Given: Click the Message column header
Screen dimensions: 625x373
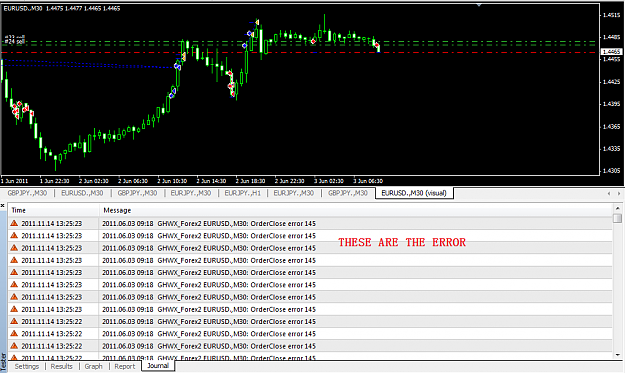Looking at the screenshot, I should (356, 210).
